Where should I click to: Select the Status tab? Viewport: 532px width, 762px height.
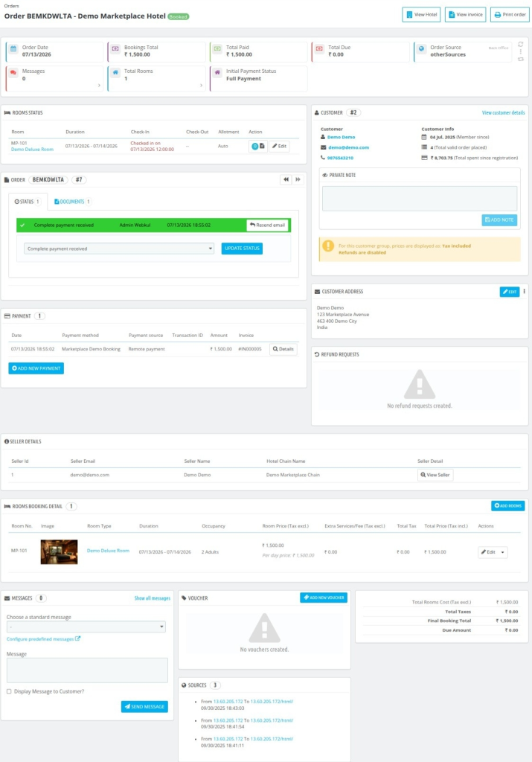click(28, 202)
